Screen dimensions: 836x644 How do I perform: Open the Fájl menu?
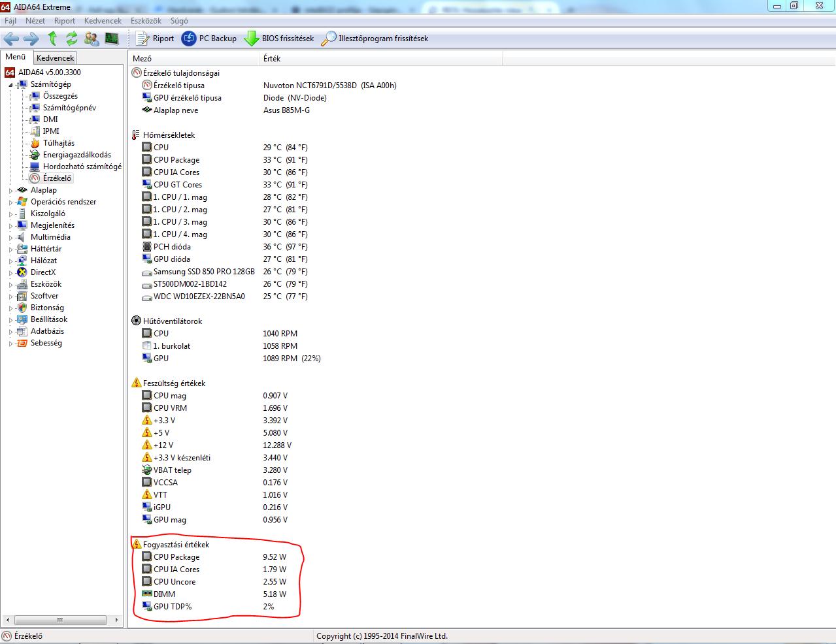10,20
